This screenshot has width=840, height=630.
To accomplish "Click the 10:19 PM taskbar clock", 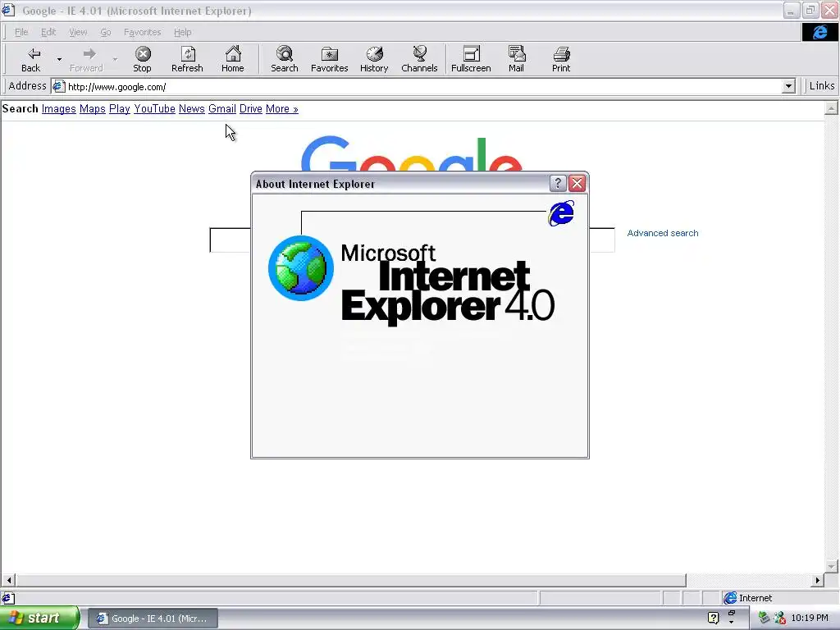I will tap(810, 618).
